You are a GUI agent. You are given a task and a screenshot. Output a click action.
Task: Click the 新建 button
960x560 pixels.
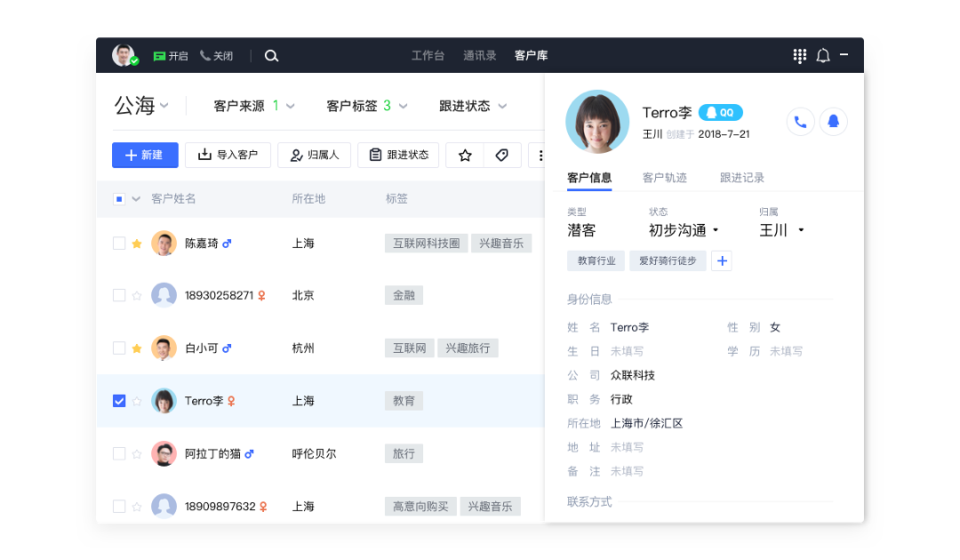[x=145, y=156]
